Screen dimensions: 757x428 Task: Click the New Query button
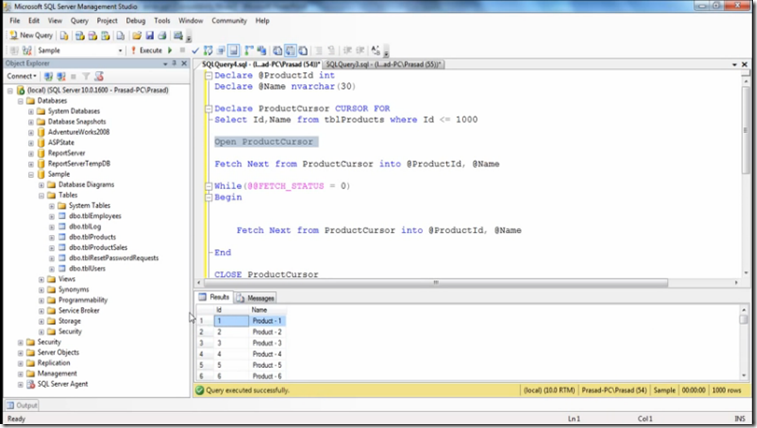click(31, 35)
